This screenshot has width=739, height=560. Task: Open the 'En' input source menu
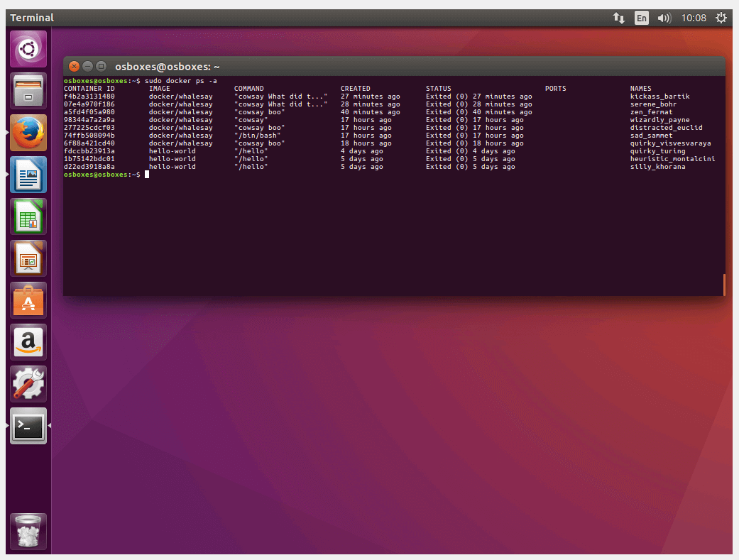641,18
